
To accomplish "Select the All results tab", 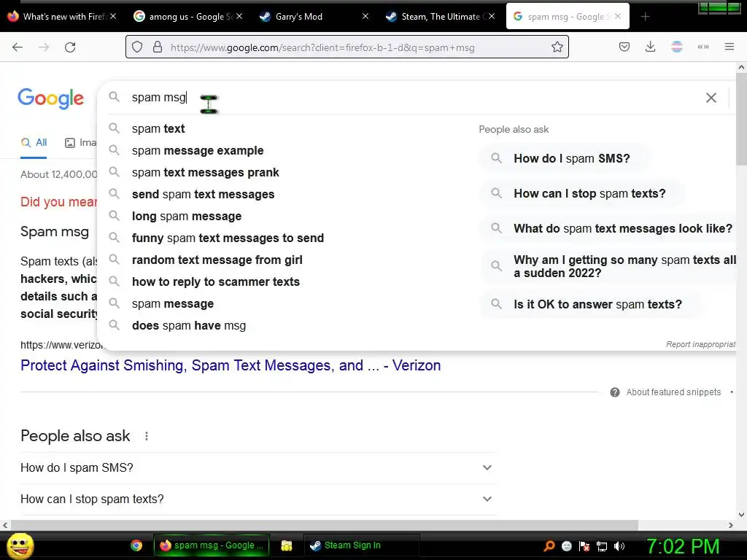I will tap(34, 142).
